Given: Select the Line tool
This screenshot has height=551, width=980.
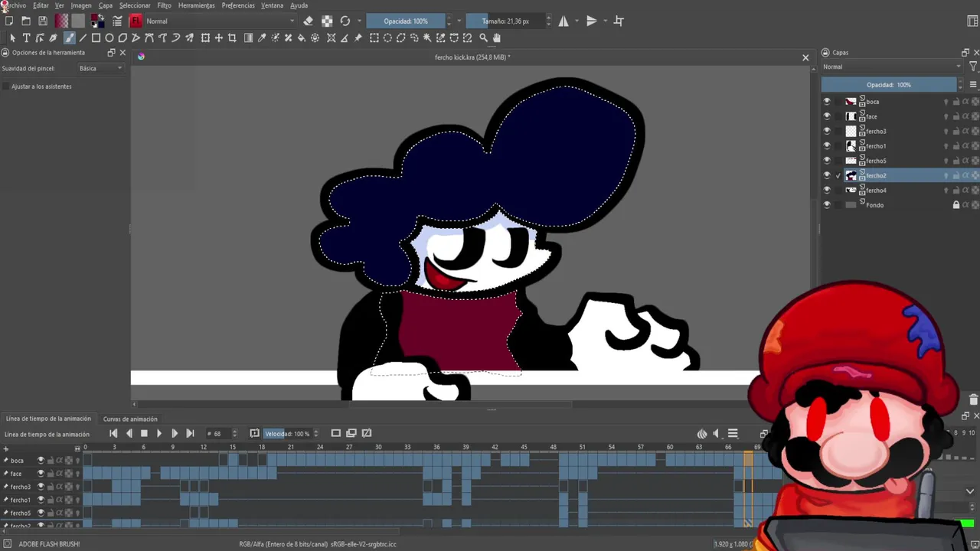Looking at the screenshot, I should tap(83, 37).
